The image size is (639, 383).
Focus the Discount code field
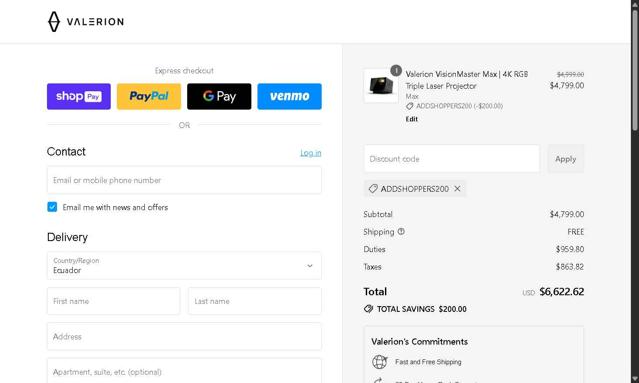click(452, 159)
